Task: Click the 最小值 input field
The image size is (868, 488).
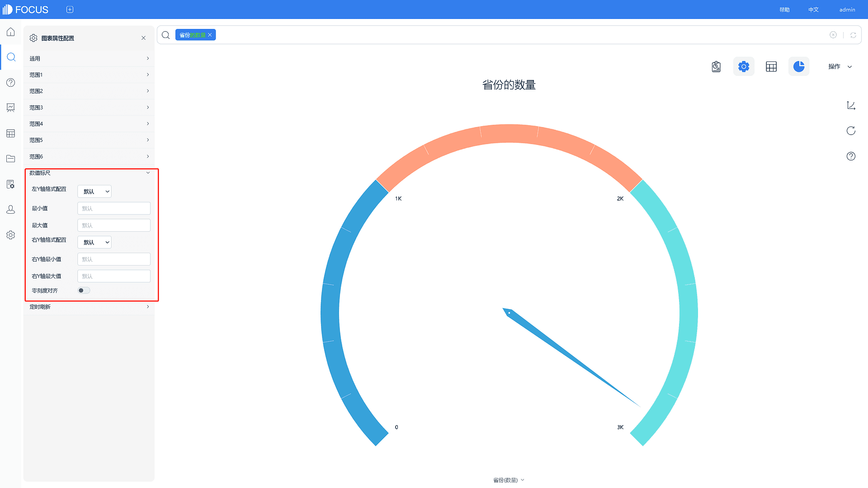Action: click(113, 208)
